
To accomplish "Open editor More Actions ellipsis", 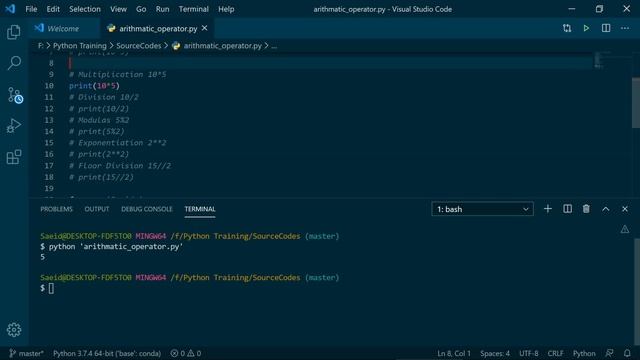I will click(625, 28).
